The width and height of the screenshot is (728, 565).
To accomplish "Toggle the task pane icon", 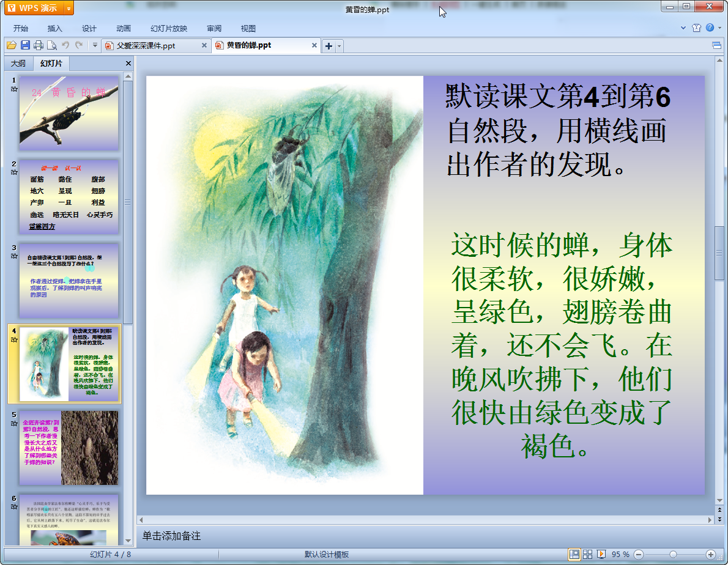I will tap(716, 45).
